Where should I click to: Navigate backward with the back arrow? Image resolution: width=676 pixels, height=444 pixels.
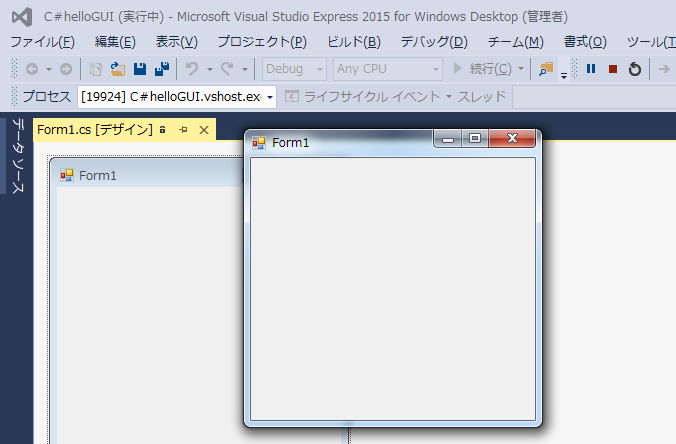click(x=32, y=69)
